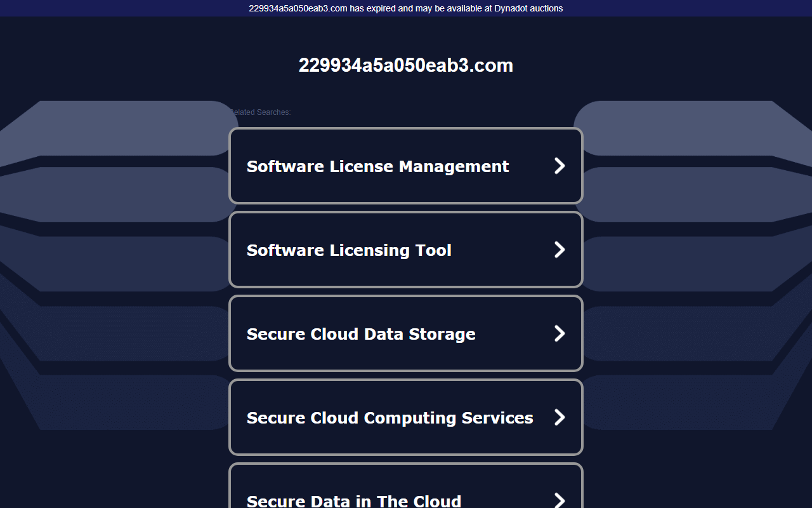This screenshot has width=812, height=508.
Task: Open the Secure Cloud Computing Services link
Action: coord(406,417)
